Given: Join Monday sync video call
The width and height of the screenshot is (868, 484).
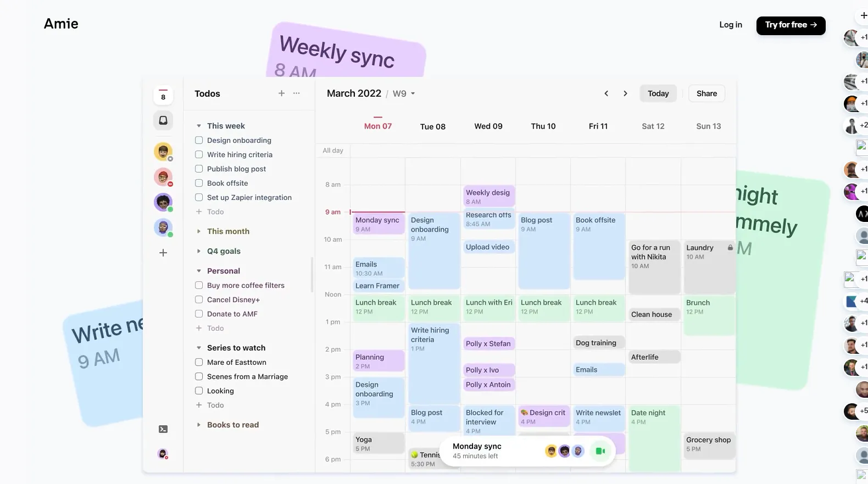Looking at the screenshot, I should pos(600,451).
